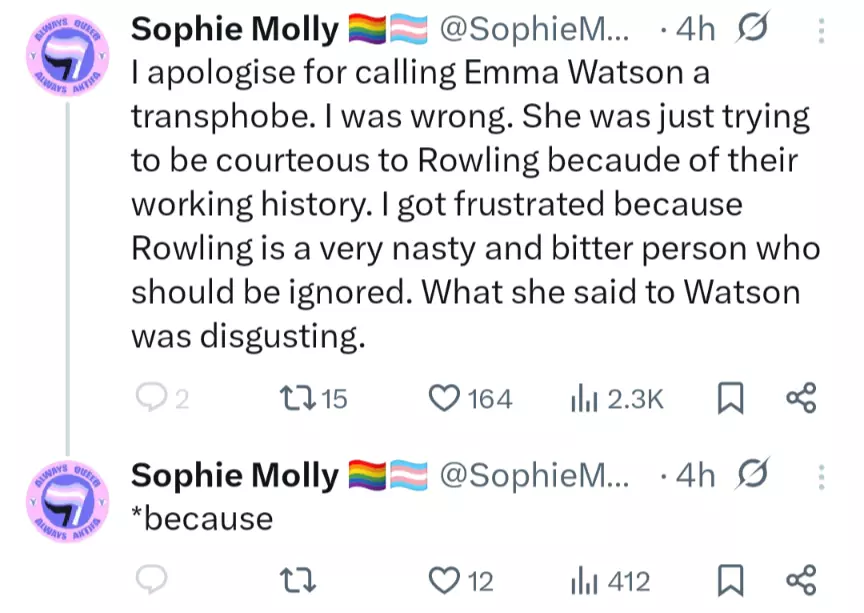Reply to the '*because' correction tweet
Image resolution: width=864 pixels, height=613 pixels.
152,580
